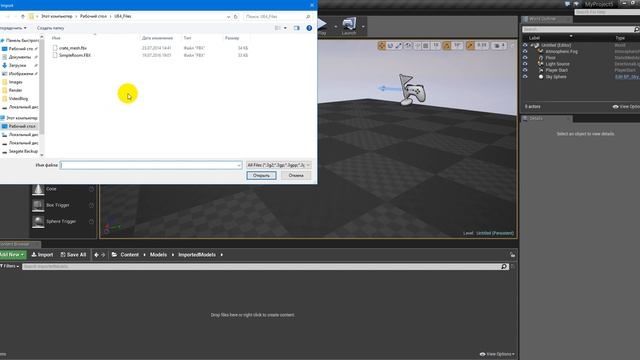The height and width of the screenshot is (360, 640).
Task: Toggle Floor visibility eye in outliner
Action: (525, 58)
